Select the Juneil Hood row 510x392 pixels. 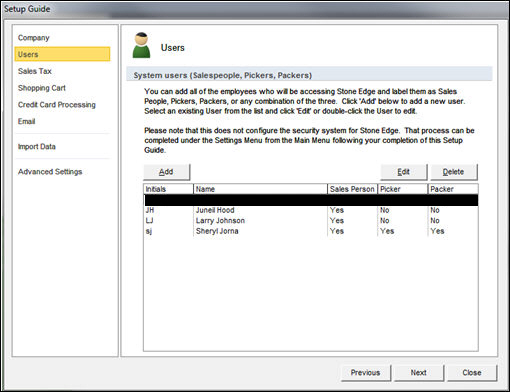coord(311,210)
